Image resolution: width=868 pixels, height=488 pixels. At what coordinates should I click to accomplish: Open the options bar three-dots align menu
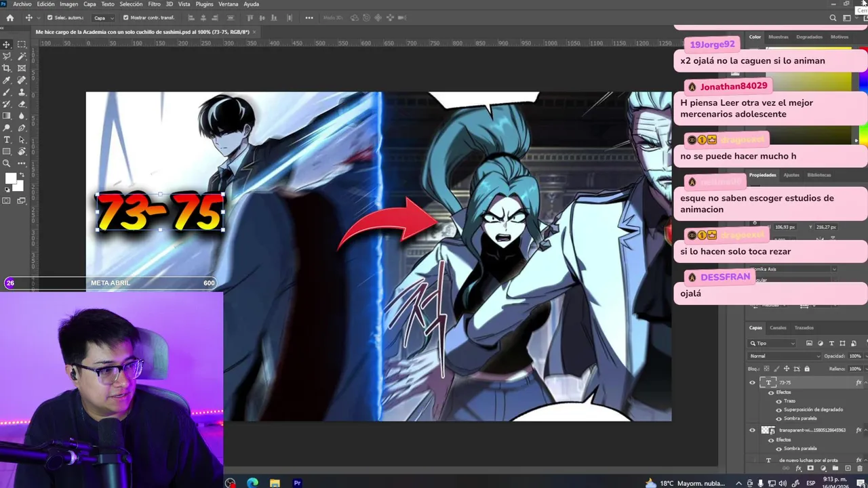click(309, 18)
